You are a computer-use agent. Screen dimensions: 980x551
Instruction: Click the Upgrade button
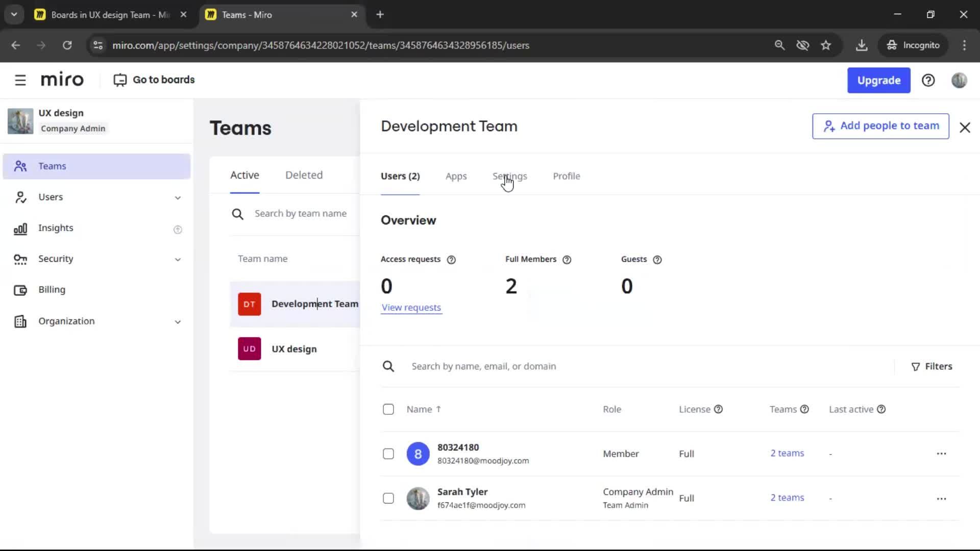pyautogui.click(x=878, y=81)
